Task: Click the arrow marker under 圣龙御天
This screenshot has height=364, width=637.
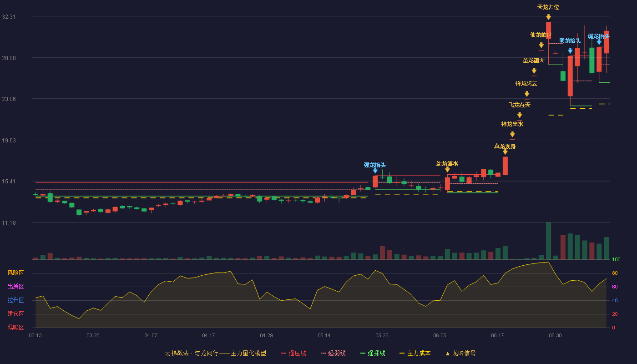Action: coord(534,71)
